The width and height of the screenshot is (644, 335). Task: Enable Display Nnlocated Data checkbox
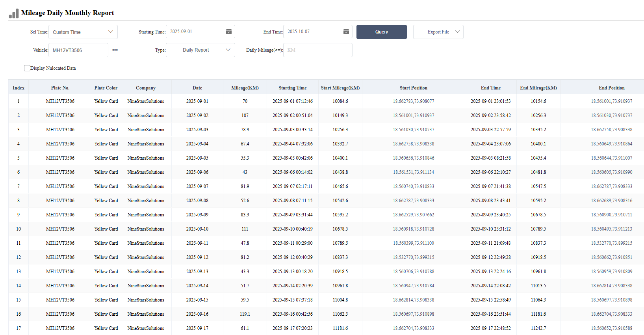[x=27, y=68]
